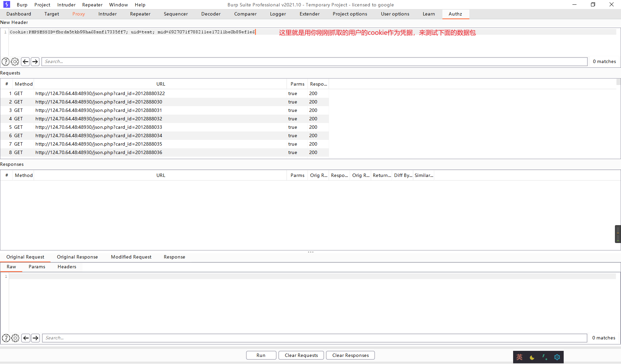The height and width of the screenshot is (364, 621).
Task: Select request row with card_id=2012888030
Action: (165, 102)
